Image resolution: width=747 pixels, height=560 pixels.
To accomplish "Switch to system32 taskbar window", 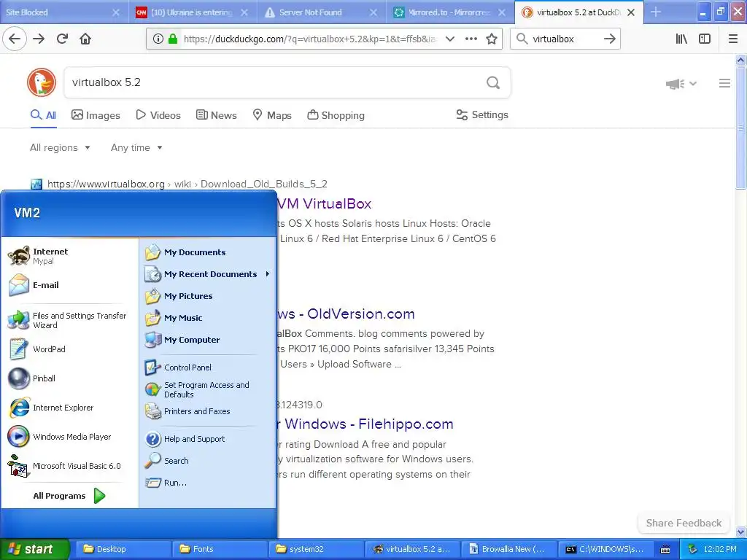I will coord(316,549).
